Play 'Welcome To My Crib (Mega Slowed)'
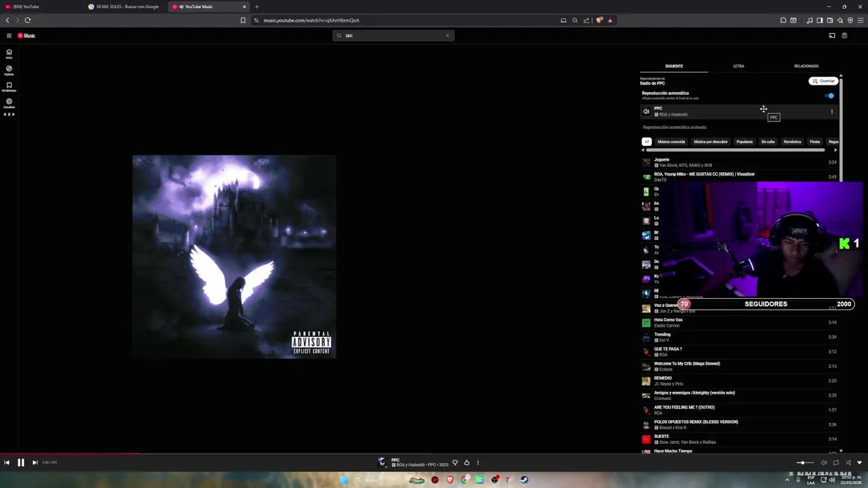The image size is (868, 488). click(739, 366)
